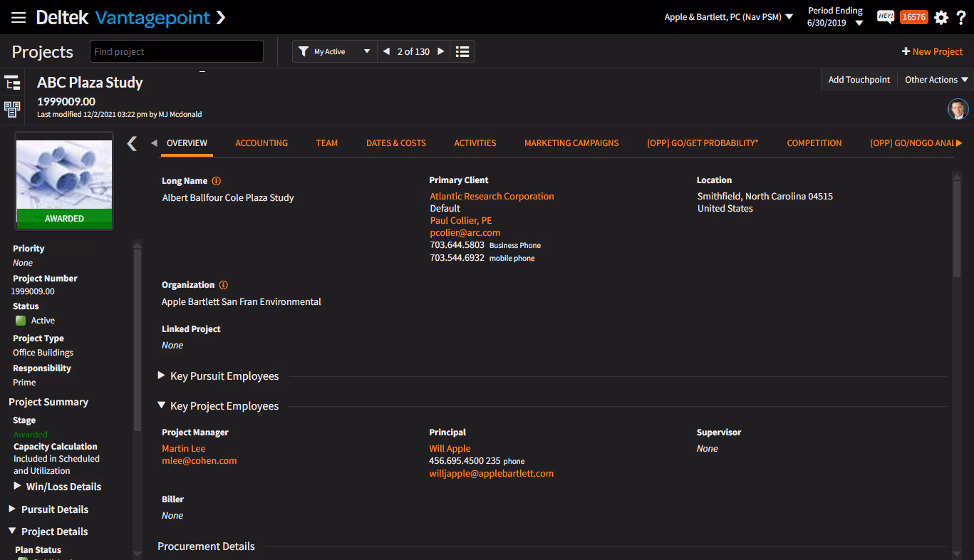974x560 pixels.
Task: Open the Apple & Bartlett company dropdown
Action: coord(729,17)
